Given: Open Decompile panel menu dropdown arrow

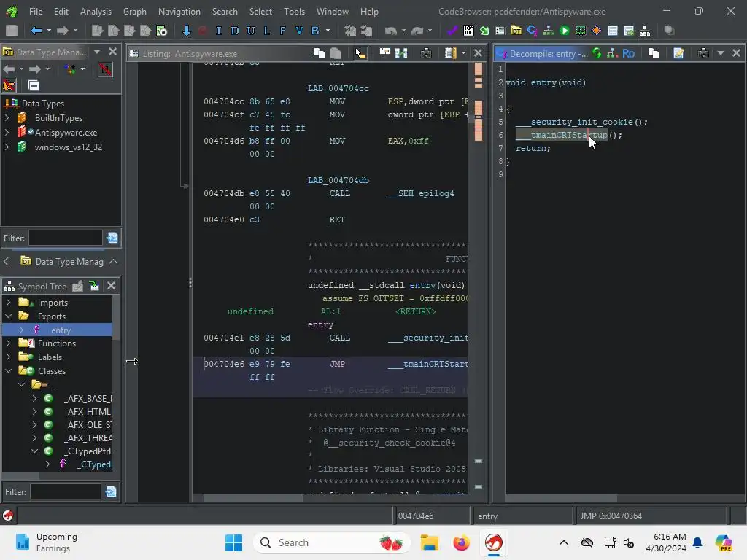Looking at the screenshot, I should point(721,53).
